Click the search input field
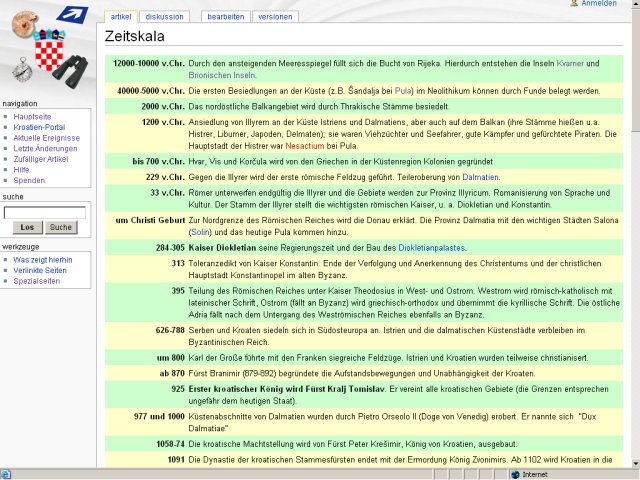 click(x=45, y=213)
